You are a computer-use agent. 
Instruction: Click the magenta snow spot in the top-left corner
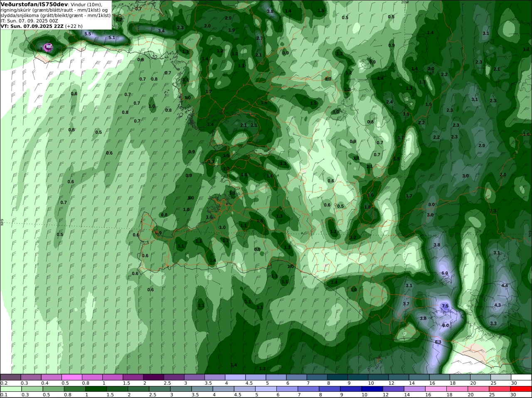tap(48, 47)
